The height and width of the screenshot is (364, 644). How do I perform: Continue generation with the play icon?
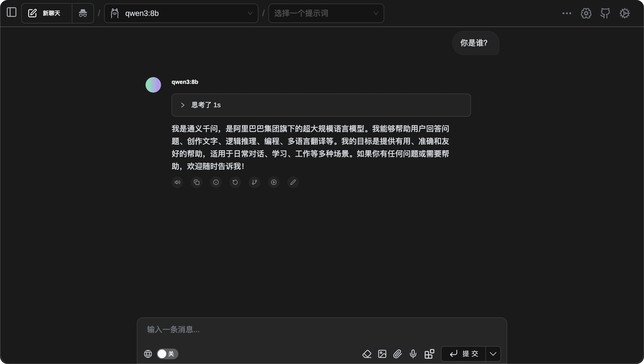point(274,182)
